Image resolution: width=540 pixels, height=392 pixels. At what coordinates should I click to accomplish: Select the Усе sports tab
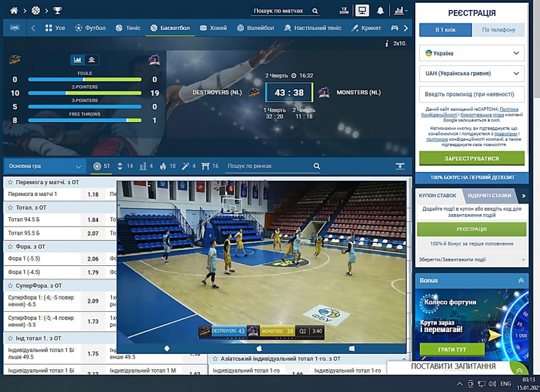55,28
